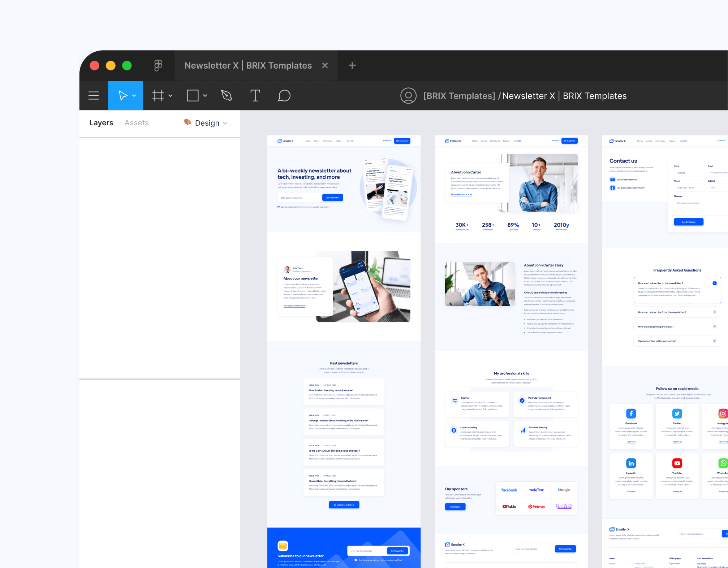This screenshot has height=568, width=728.
Task: Open a new tab with plus button
Action: coord(352,65)
